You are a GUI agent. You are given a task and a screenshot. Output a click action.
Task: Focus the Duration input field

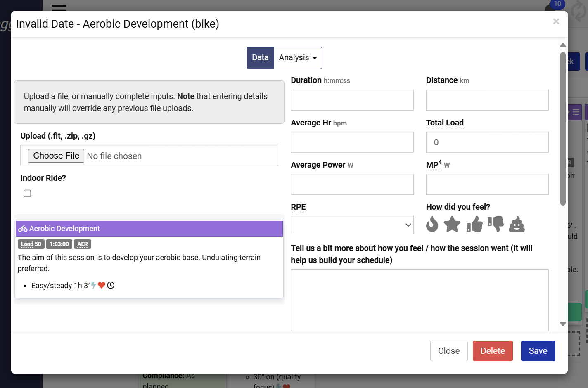coord(352,100)
